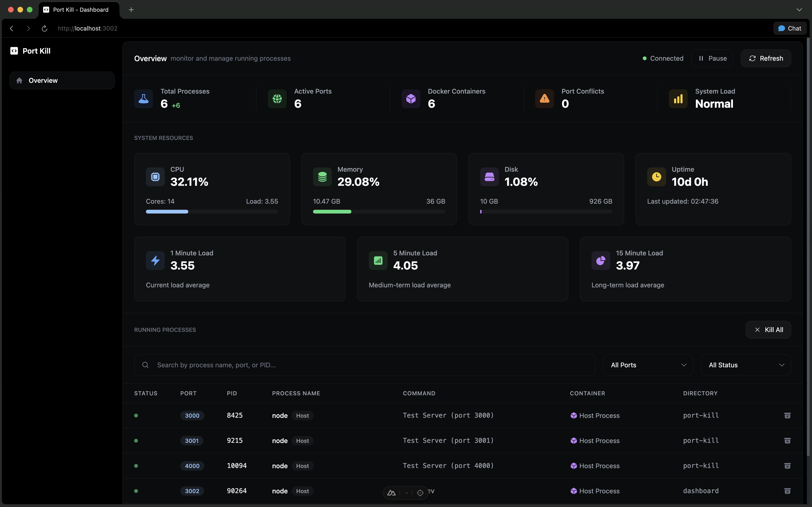This screenshot has width=812, height=507.
Task: Click the 5 Minute Load chart icon
Action: point(378,261)
